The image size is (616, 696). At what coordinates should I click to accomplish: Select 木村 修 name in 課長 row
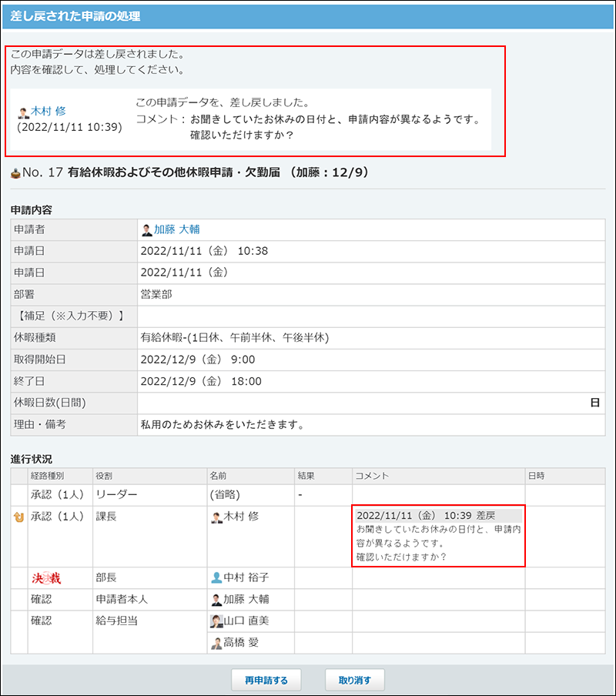(241, 517)
